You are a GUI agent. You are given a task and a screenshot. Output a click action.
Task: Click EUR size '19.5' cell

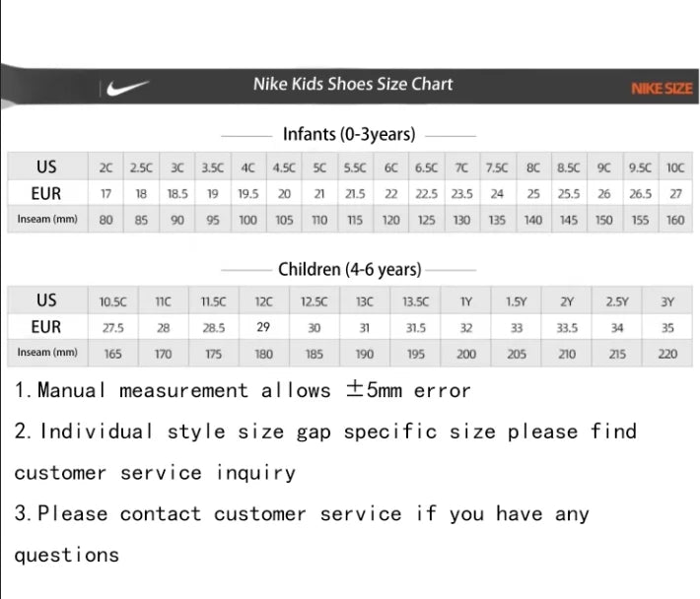248,193
